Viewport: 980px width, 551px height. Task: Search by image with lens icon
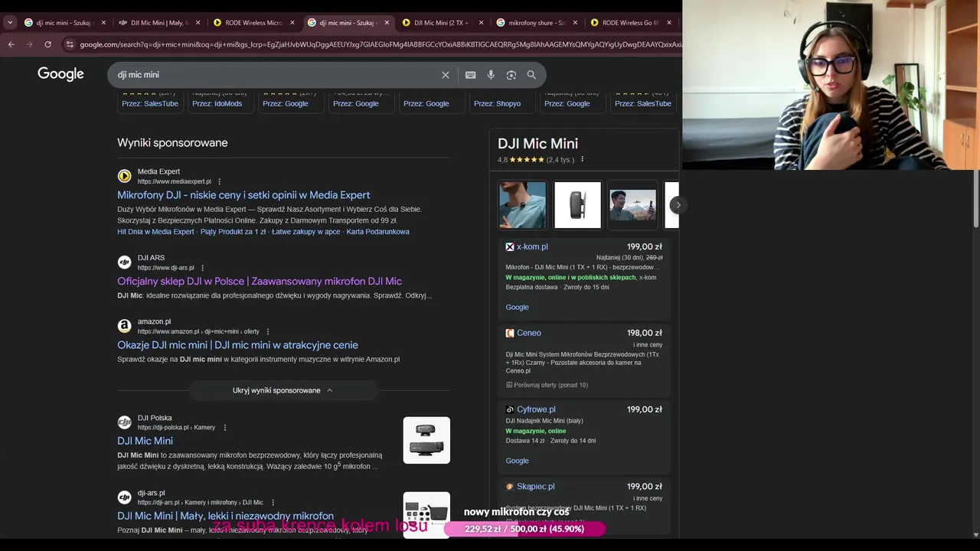pyautogui.click(x=511, y=75)
